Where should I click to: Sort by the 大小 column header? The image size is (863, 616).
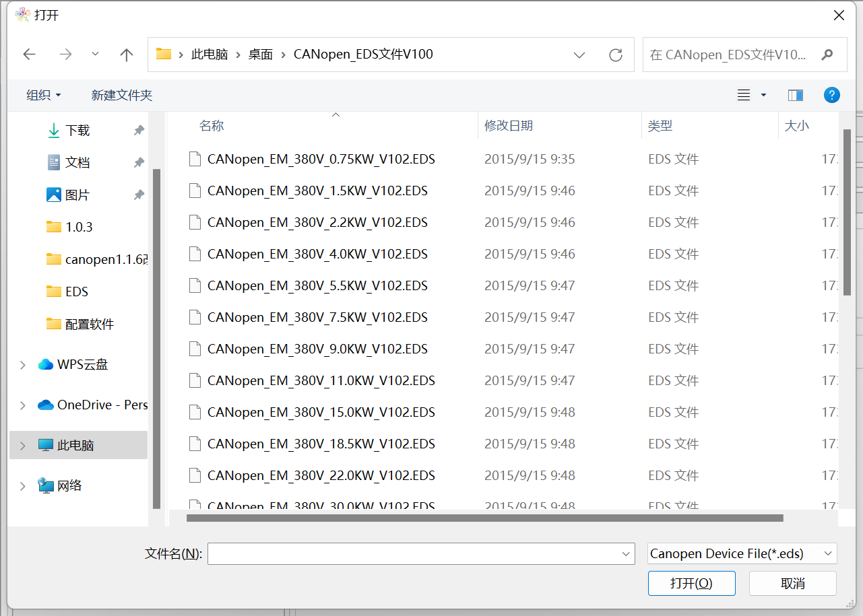point(797,125)
